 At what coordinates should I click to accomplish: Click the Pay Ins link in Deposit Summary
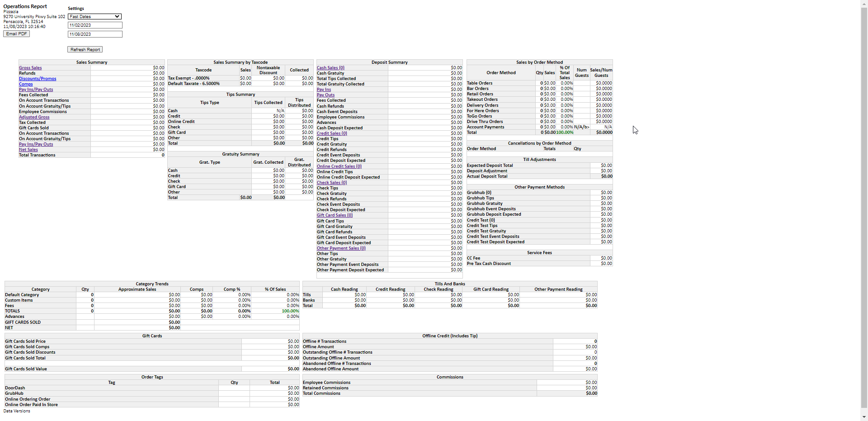324,90
